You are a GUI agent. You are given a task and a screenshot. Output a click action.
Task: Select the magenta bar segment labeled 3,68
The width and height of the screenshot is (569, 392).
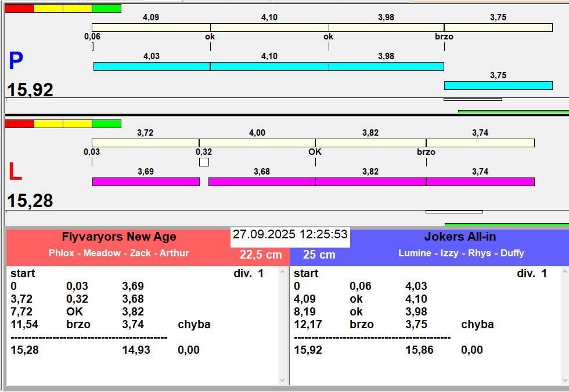point(262,182)
